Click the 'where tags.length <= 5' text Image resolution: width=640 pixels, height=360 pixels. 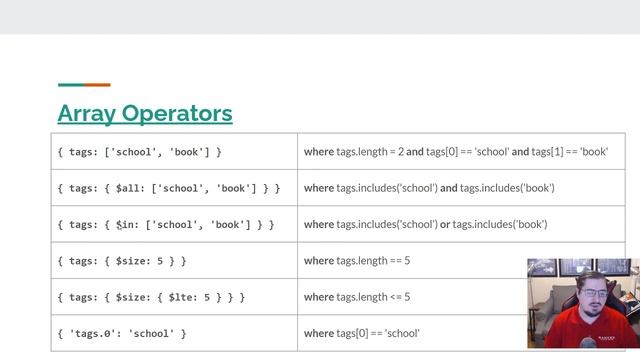pos(357,297)
